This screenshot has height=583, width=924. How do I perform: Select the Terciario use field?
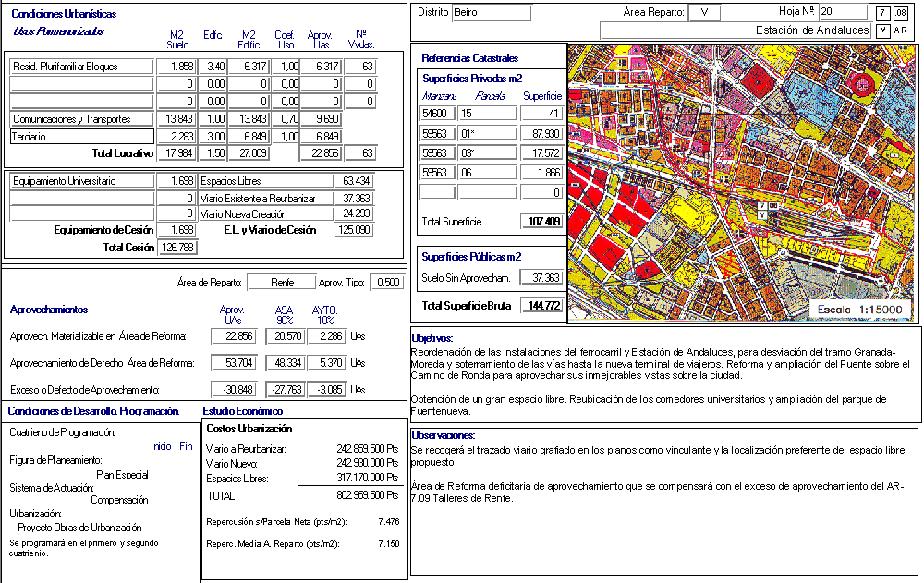[x=81, y=137]
